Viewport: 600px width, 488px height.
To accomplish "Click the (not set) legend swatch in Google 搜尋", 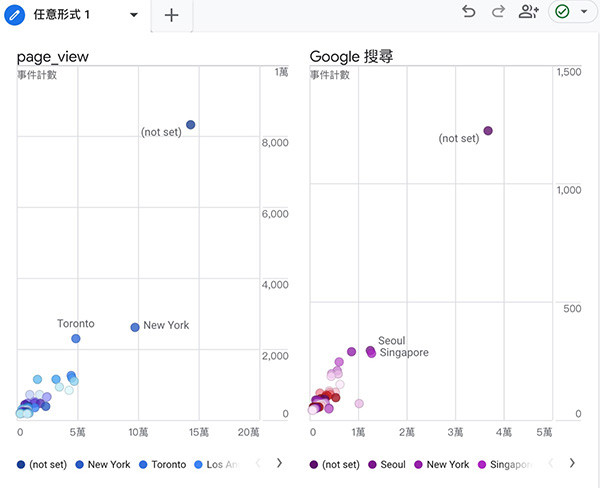I will 314,465.
